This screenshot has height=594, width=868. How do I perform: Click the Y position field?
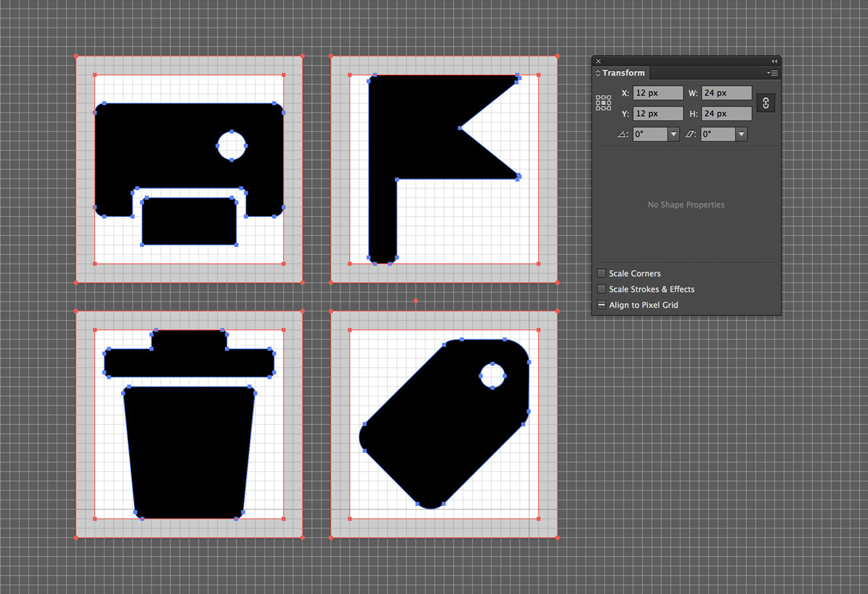(x=658, y=114)
